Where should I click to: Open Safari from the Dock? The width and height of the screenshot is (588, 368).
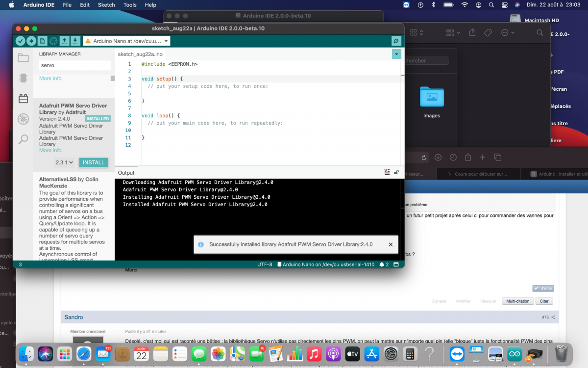pyautogui.click(x=84, y=354)
